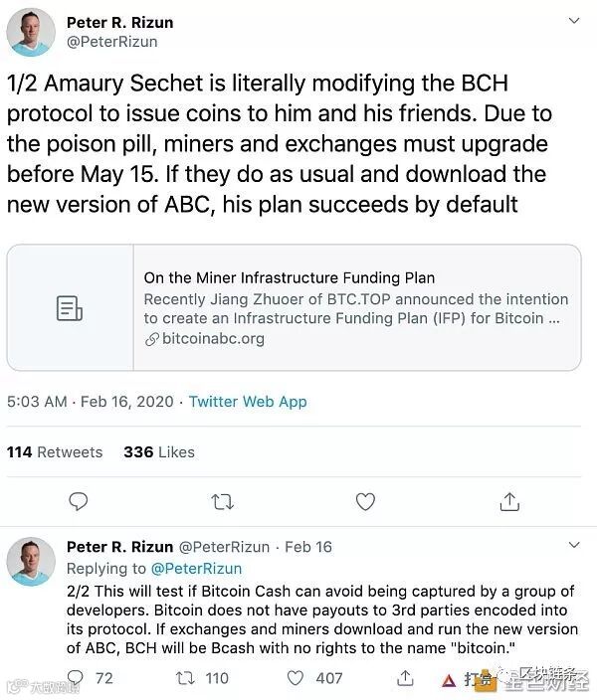Retweet the 2/2 tweet showing 110
Viewport: 597px width, 700px height.
185,678
